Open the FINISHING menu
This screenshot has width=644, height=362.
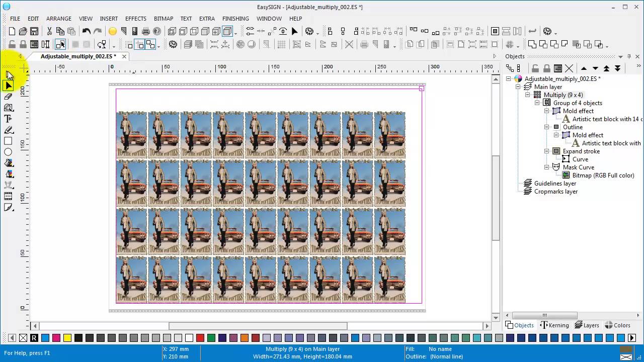(x=235, y=19)
